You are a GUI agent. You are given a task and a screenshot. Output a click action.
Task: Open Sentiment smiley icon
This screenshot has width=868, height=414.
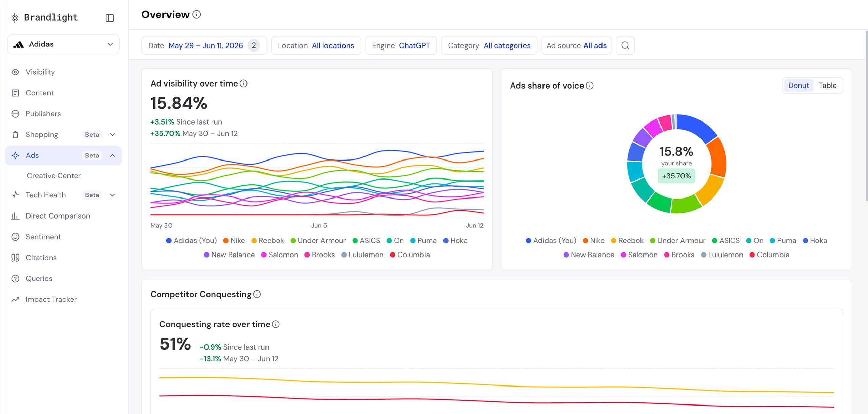click(x=15, y=237)
